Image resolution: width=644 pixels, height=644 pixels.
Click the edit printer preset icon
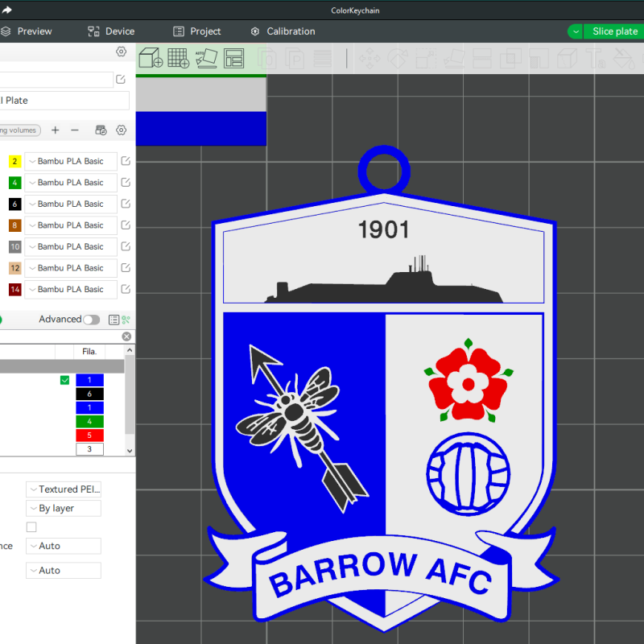120,79
